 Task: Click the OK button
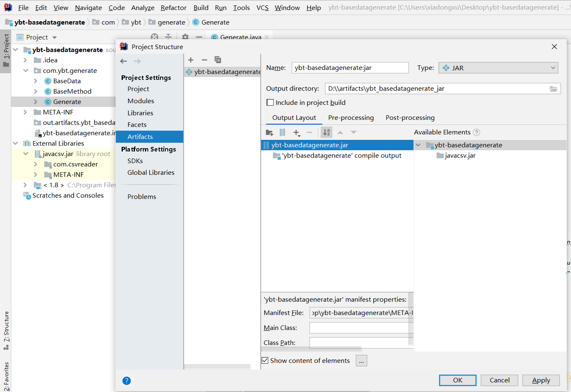[x=458, y=380]
